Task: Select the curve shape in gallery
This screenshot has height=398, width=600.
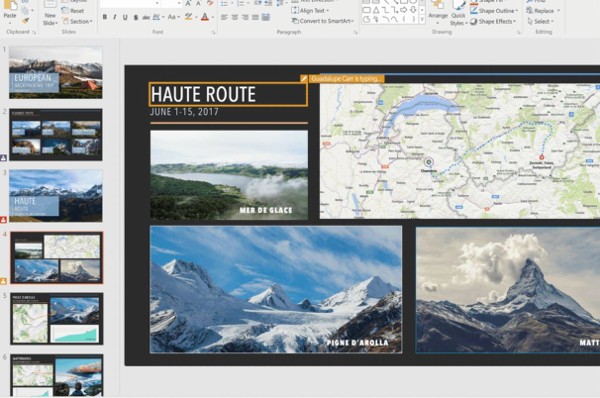Action: click(x=395, y=20)
